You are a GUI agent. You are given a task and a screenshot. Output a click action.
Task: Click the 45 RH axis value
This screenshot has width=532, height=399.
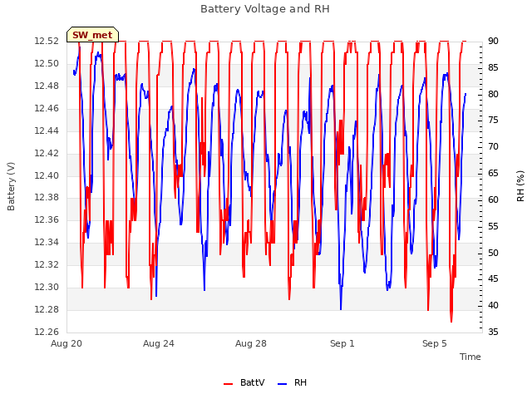pos(493,279)
